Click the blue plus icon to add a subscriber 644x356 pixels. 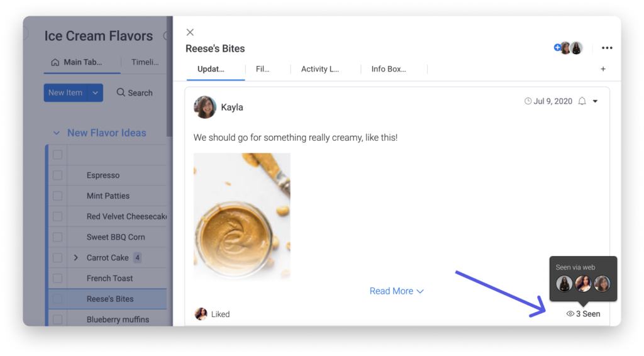coord(557,48)
